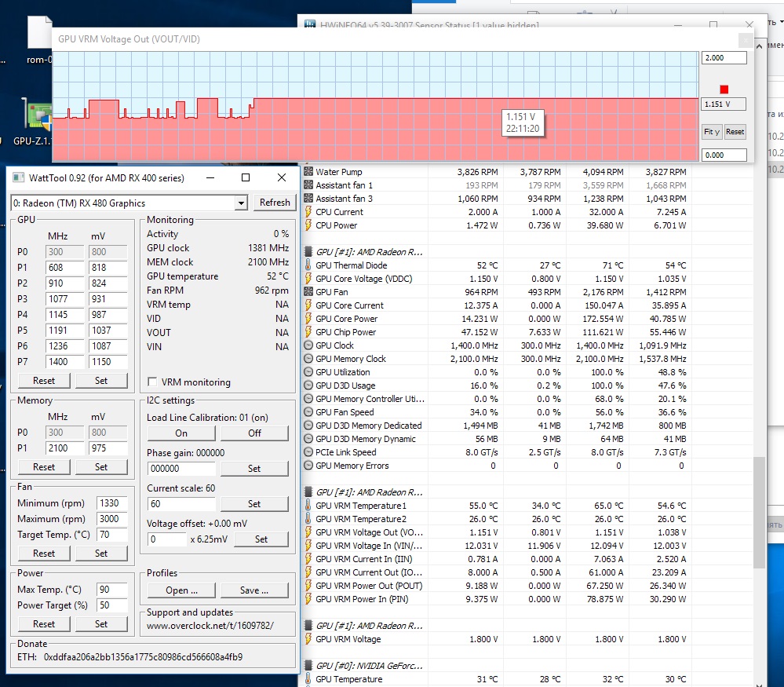The height and width of the screenshot is (687, 784).
Task: Click Reset on the voltage graph
Action: [735, 132]
